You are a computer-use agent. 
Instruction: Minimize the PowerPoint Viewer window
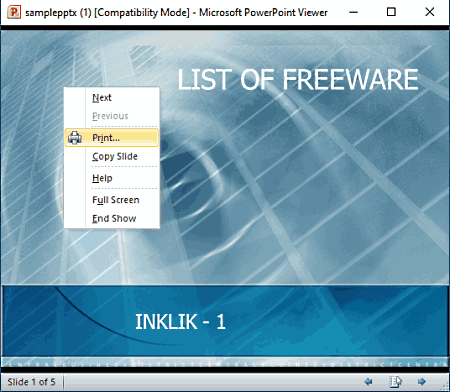(x=353, y=12)
